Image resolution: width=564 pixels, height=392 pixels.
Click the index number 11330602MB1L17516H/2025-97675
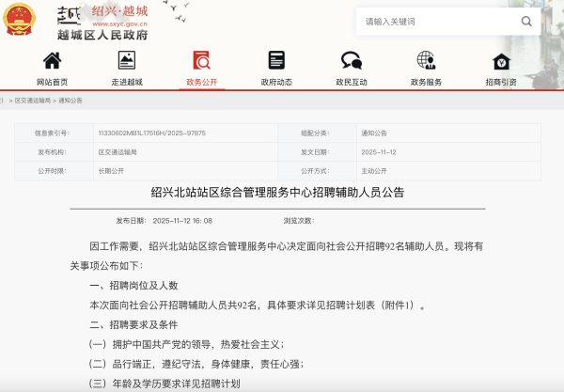(151, 133)
